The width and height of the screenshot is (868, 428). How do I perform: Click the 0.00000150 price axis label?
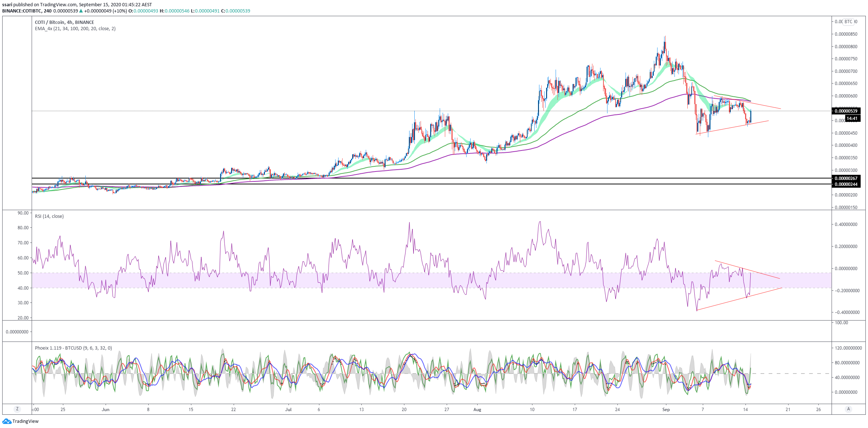coord(846,207)
